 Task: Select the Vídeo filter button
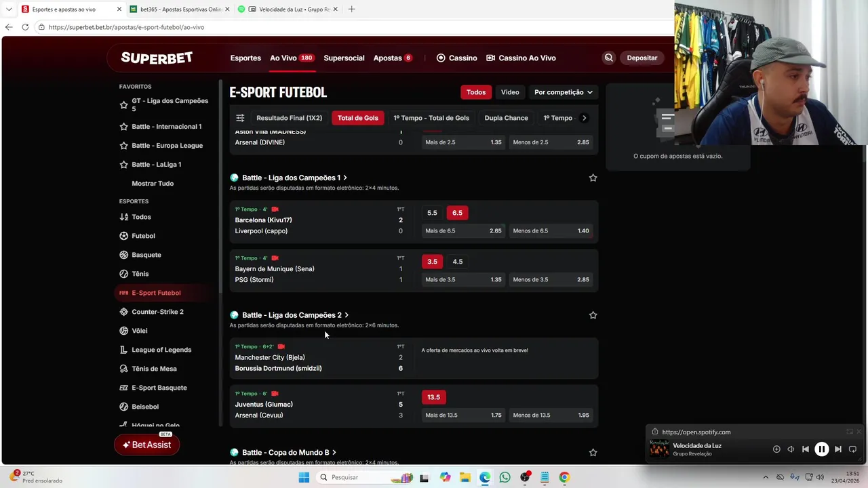510,92
